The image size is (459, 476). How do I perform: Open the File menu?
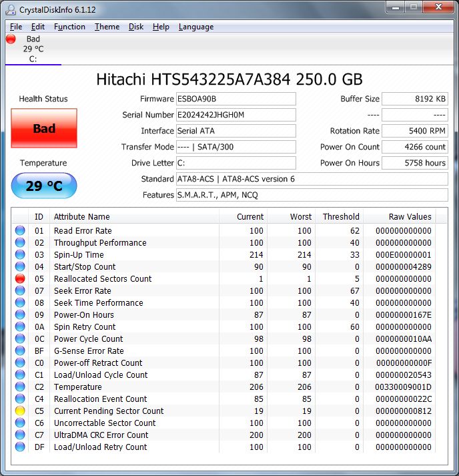16,27
